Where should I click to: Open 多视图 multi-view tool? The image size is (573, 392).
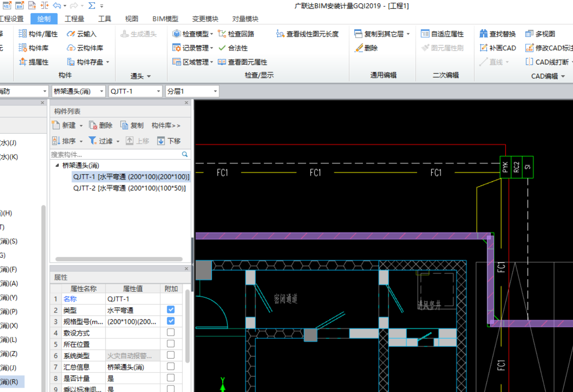point(540,34)
